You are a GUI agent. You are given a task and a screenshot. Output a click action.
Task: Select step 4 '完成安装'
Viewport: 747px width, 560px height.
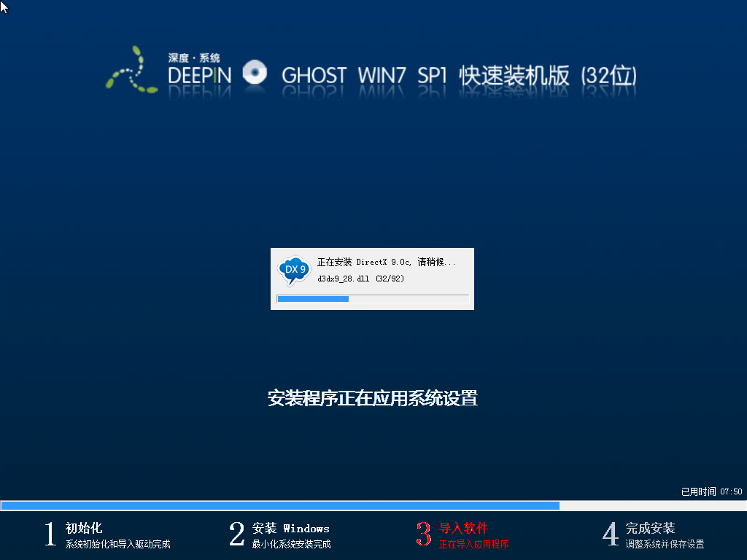tap(650, 528)
